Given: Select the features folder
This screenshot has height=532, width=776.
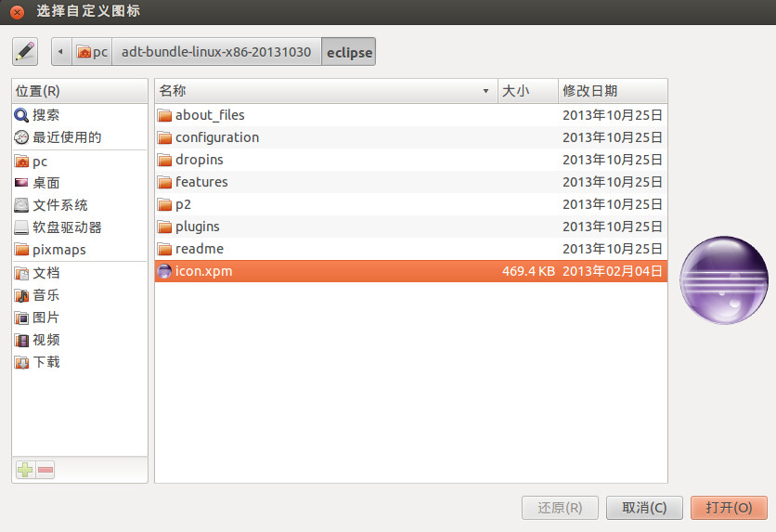Looking at the screenshot, I should pyautogui.click(x=411, y=182).
